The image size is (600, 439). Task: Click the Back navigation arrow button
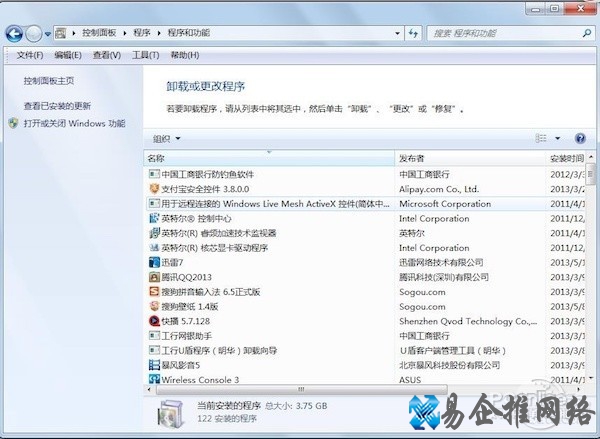point(14,34)
